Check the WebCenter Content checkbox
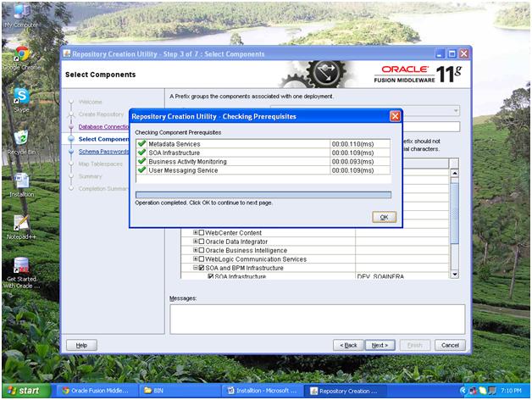 click(x=202, y=232)
